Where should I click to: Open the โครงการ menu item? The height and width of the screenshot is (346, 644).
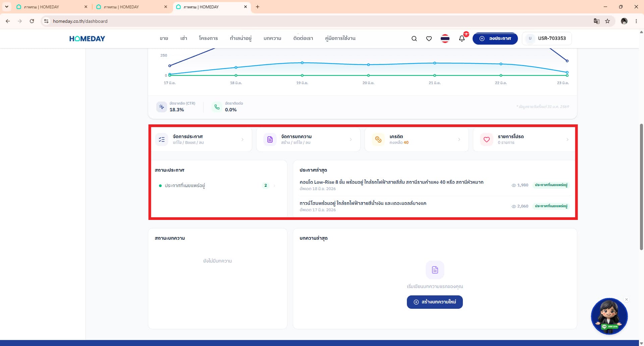coord(208,38)
